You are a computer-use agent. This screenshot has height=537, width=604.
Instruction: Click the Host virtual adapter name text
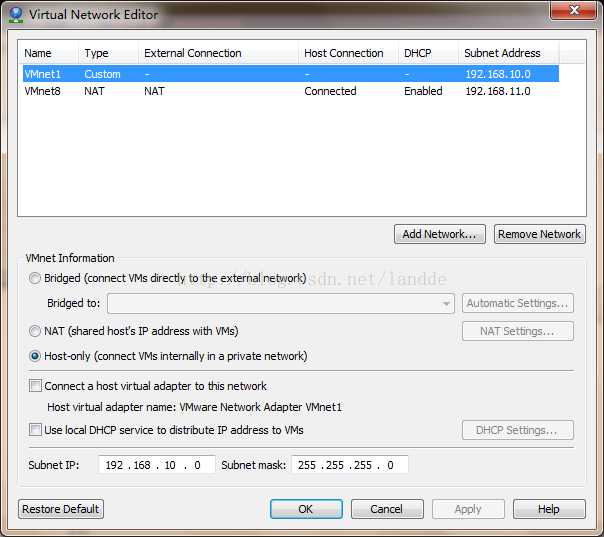[x=194, y=407]
